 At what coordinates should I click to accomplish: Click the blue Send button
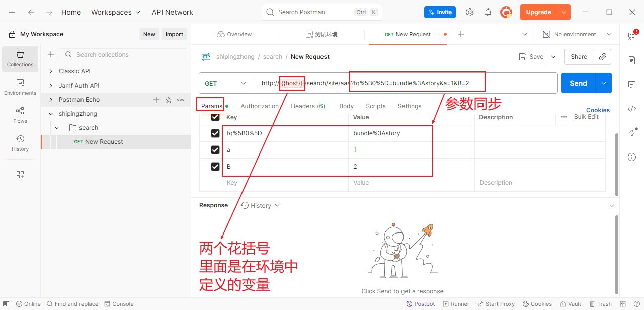(x=578, y=83)
